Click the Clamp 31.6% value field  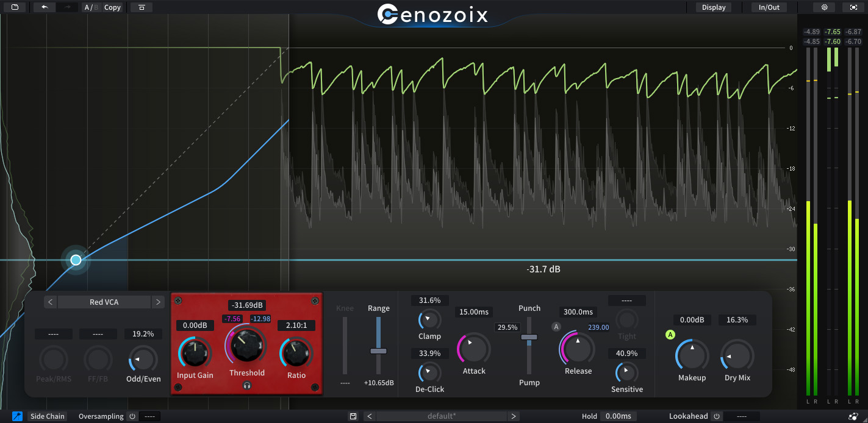(x=429, y=300)
